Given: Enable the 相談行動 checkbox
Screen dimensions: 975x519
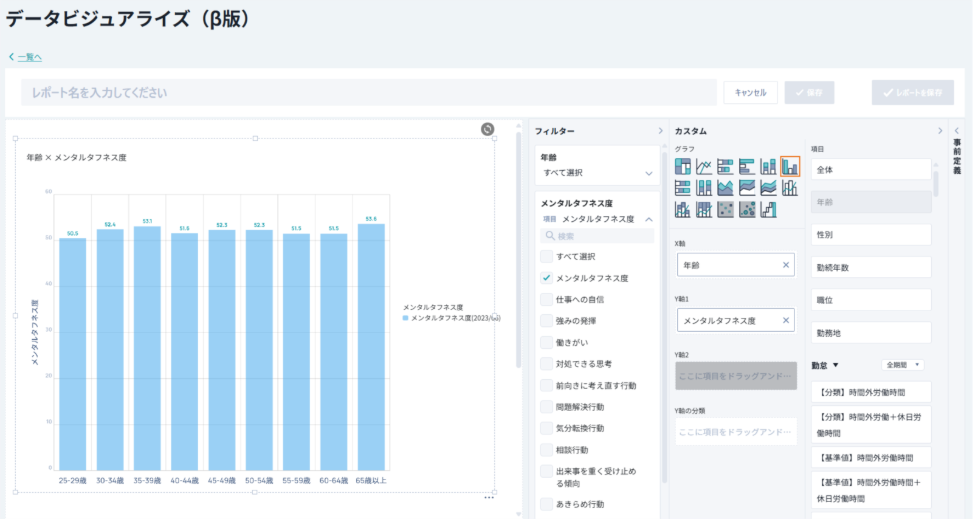Looking at the screenshot, I should tap(546, 449).
